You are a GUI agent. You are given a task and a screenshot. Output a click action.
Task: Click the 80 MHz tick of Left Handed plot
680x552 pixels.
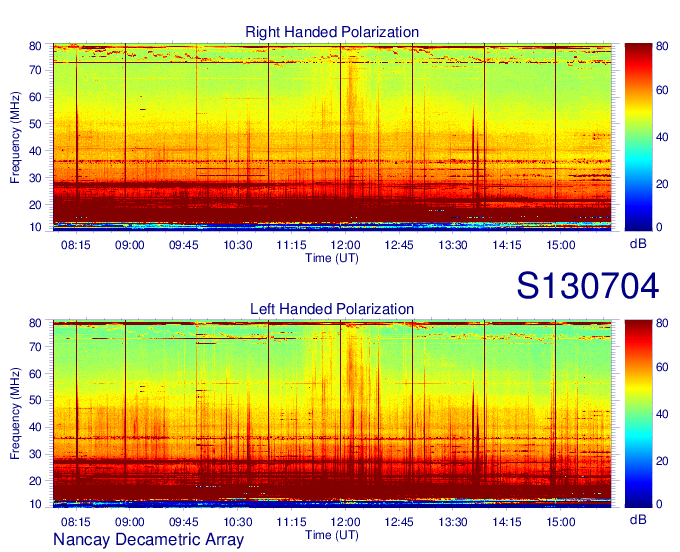[x=35, y=323]
